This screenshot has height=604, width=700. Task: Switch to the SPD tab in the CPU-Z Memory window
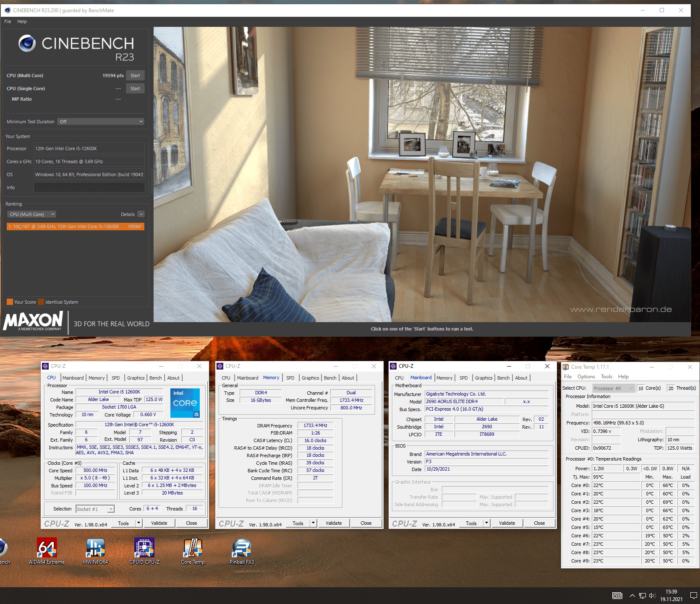(x=290, y=378)
